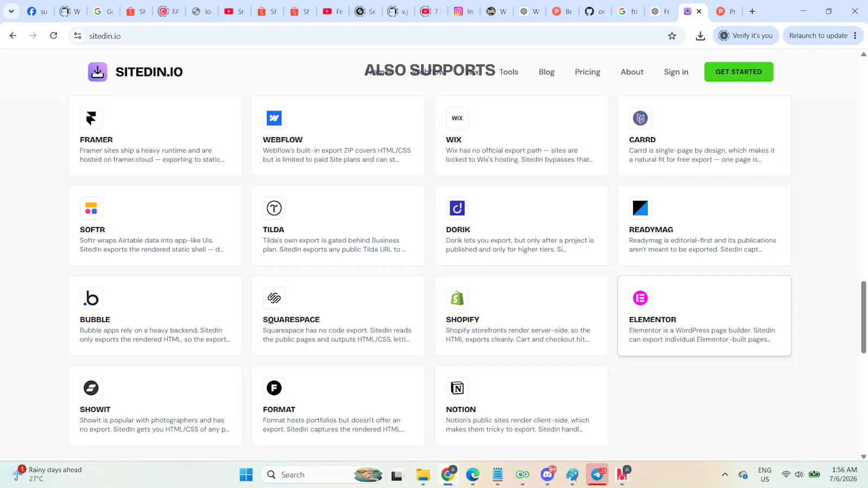868x488 pixels.
Task: Click the page vertical scrollbar thumb
Action: point(864,317)
